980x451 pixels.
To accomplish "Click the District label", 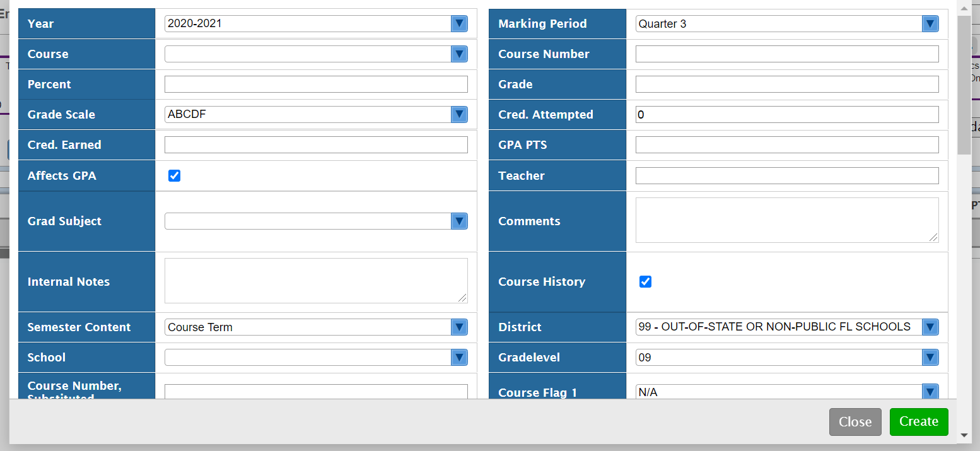I will pyautogui.click(x=520, y=327).
